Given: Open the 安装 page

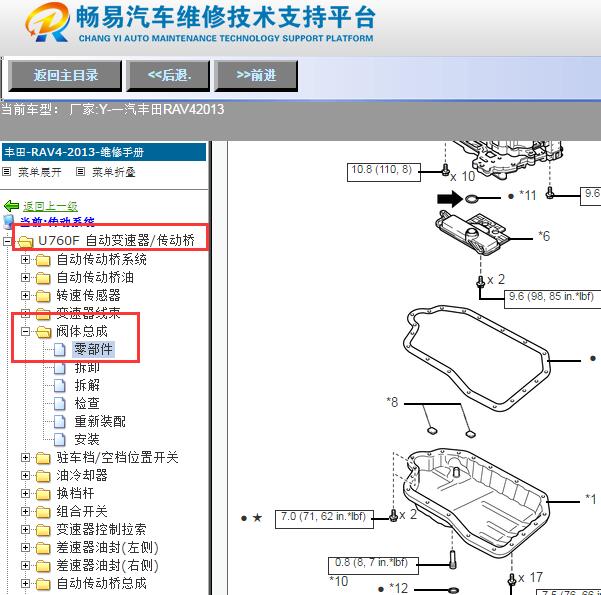Looking at the screenshot, I should [x=87, y=440].
